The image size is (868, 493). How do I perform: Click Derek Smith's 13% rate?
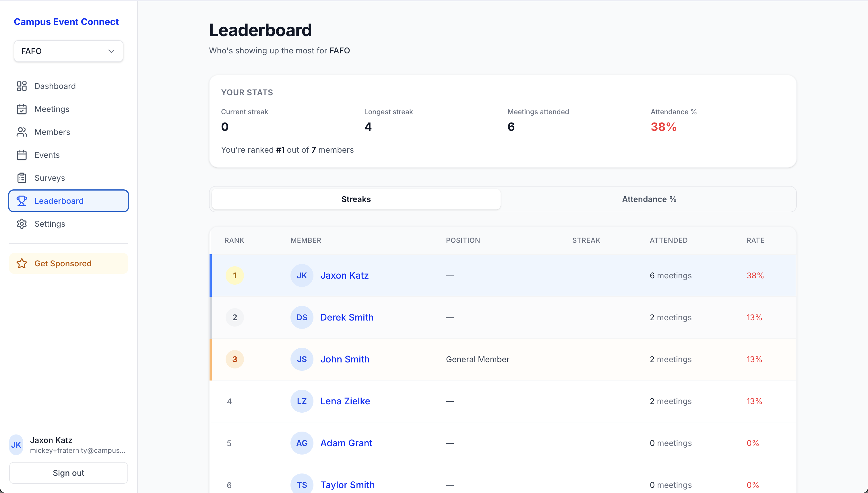754,317
